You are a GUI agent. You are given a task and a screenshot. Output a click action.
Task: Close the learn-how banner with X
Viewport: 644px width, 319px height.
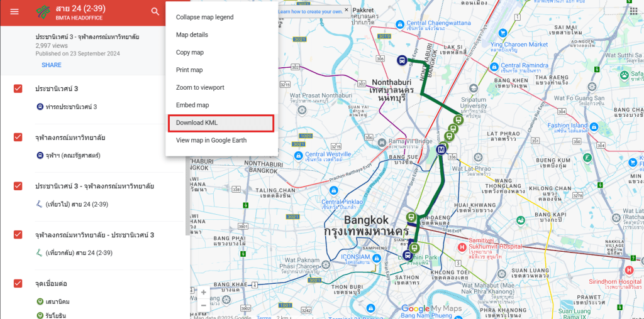pos(347,9)
